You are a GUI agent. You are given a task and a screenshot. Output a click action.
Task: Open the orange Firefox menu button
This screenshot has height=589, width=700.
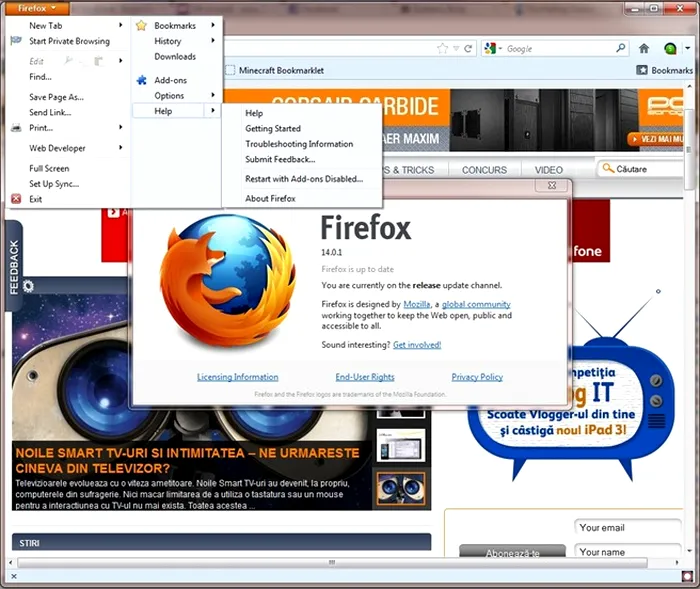coord(37,8)
